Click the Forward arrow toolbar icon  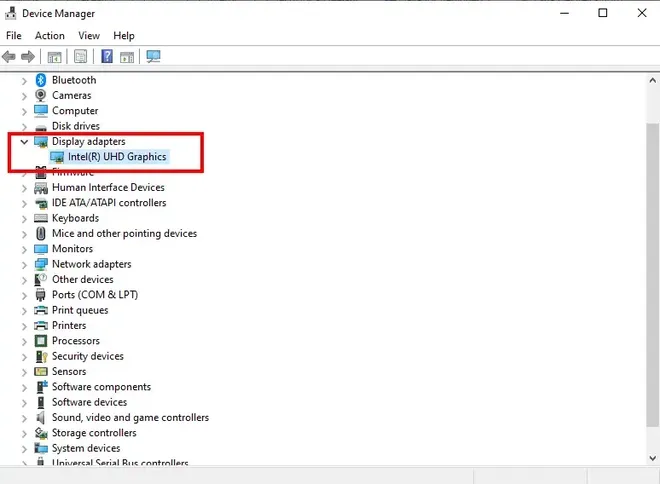28,56
